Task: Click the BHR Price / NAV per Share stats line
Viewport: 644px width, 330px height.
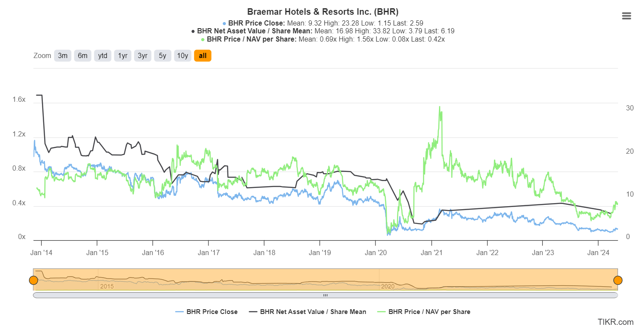Action: pyautogui.click(x=322, y=39)
